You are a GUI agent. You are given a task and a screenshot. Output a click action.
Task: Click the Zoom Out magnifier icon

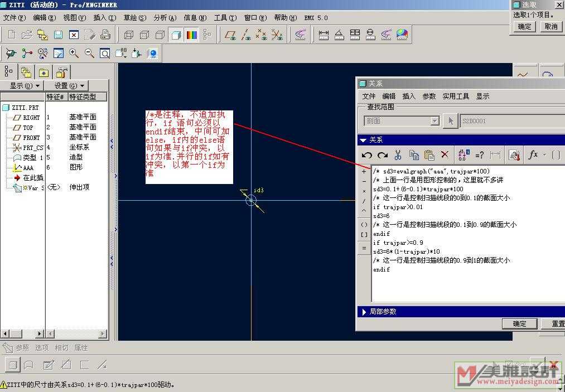click(89, 54)
